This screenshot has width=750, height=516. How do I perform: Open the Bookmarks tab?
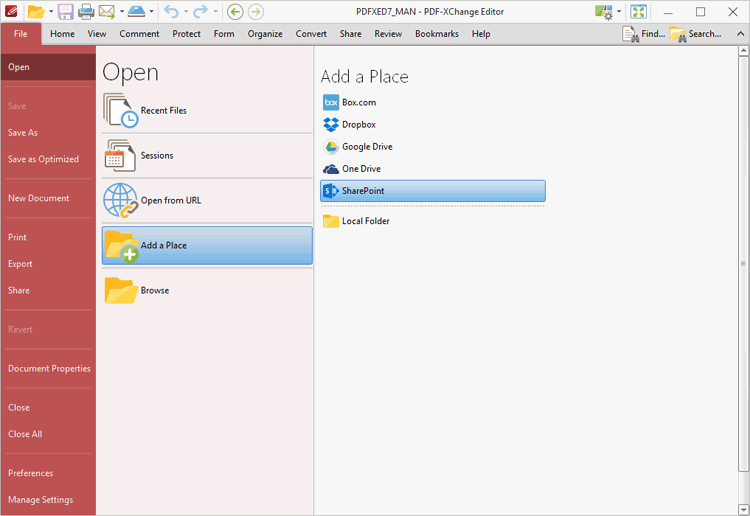coord(437,34)
